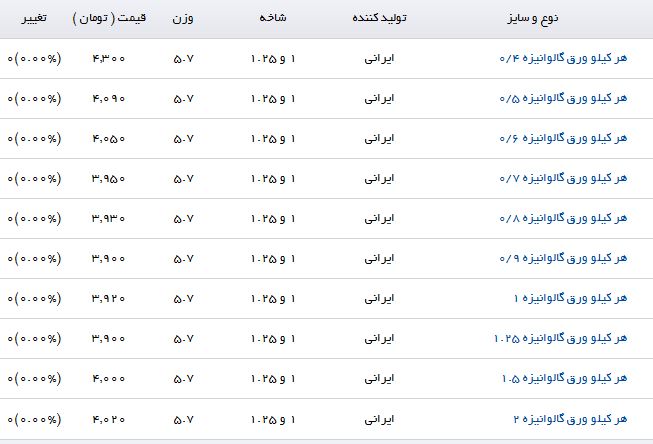The image size is (653, 444).
Task: Click the تغییر column header
Action: click(x=34, y=18)
